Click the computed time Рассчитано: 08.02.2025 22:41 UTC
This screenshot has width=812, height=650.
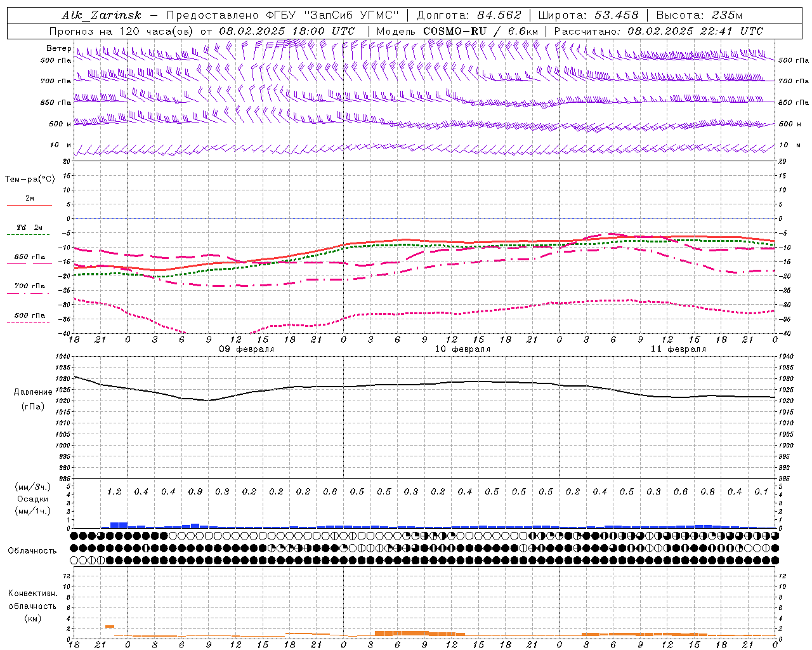(658, 30)
